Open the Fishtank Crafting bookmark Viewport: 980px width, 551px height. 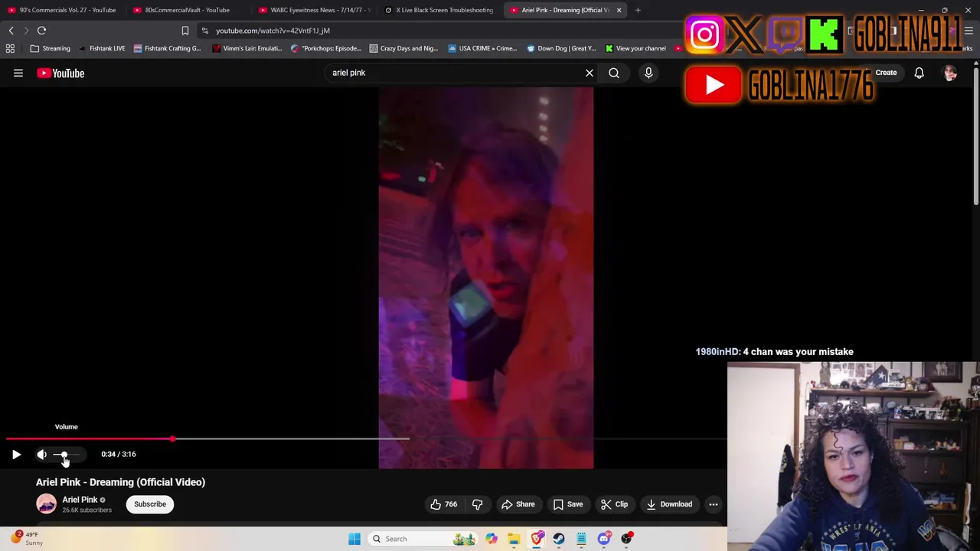pos(167,48)
